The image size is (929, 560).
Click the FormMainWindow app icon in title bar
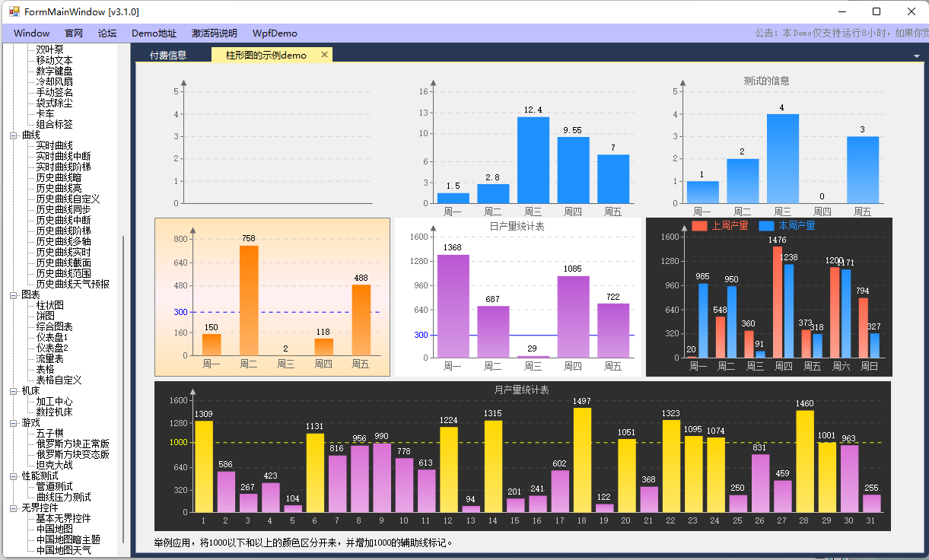pyautogui.click(x=14, y=11)
